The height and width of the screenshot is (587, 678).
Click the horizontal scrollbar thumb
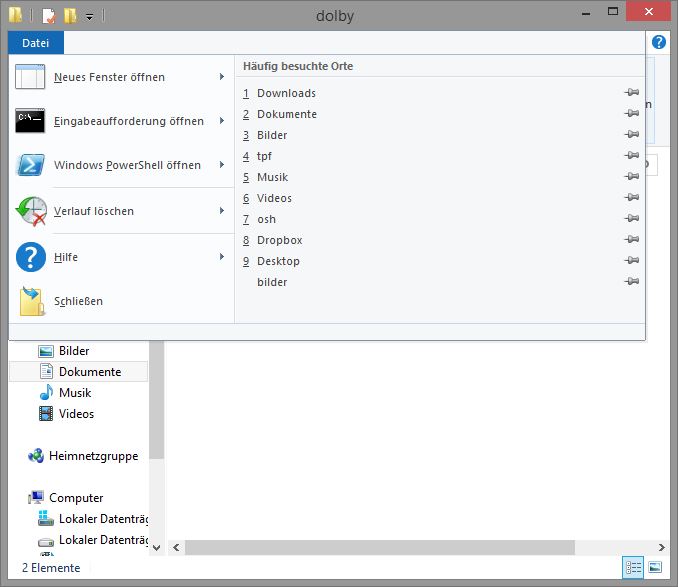(380, 547)
